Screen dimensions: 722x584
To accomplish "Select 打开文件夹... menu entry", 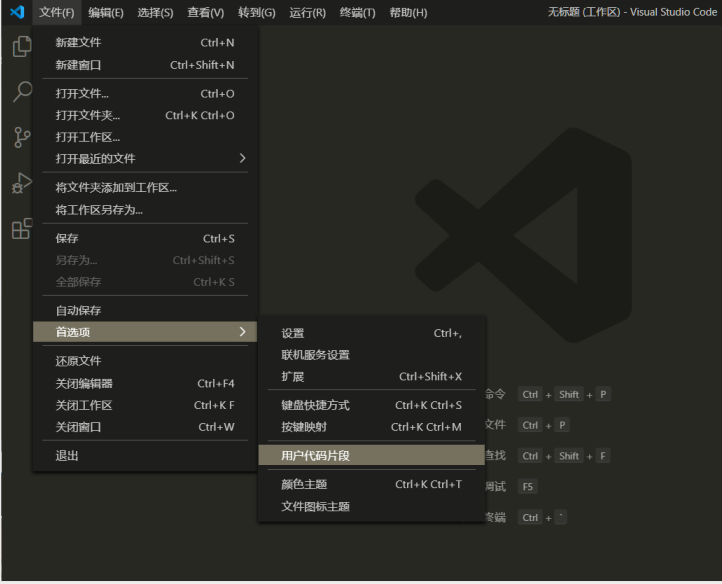I will (145, 115).
